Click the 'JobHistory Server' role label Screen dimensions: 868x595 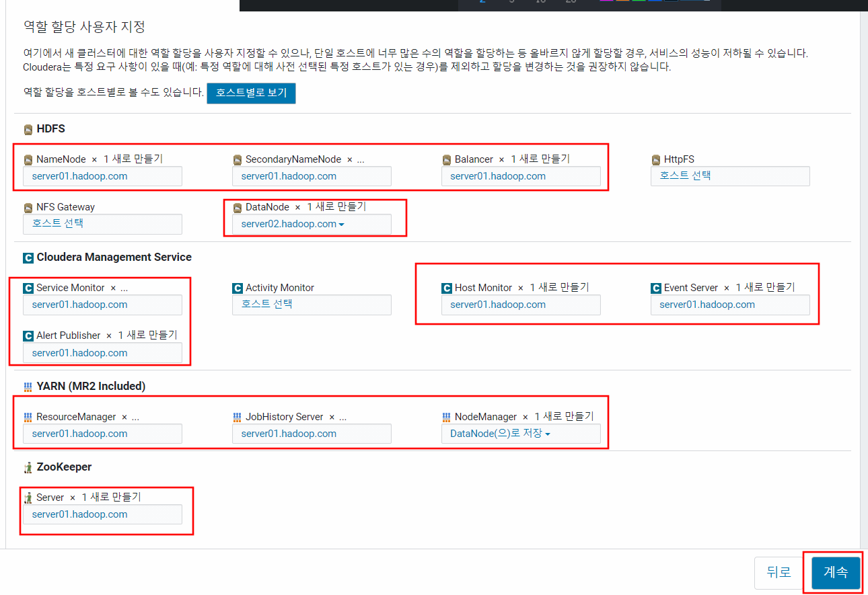pyautogui.click(x=285, y=418)
